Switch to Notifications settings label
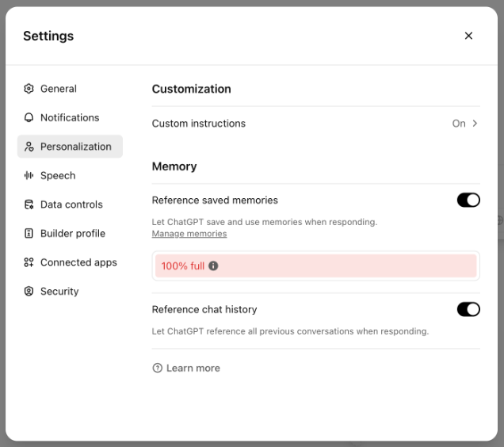Viewport: 504px width, 447px height. point(70,118)
